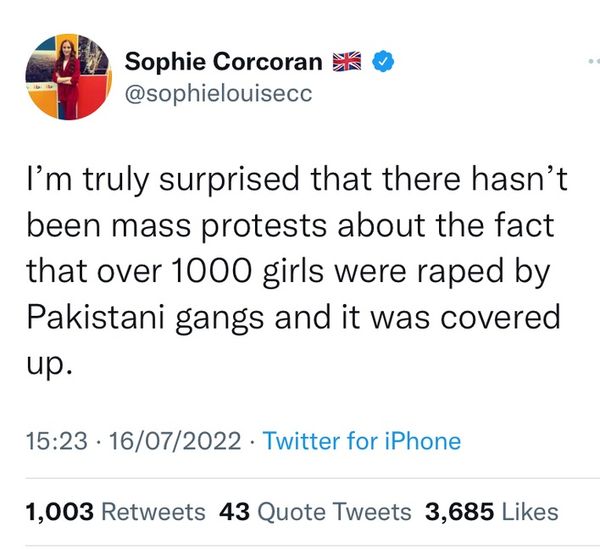Screen dimensions: 600x549
Task: Click the 3,685 like count number
Action: click(x=459, y=512)
